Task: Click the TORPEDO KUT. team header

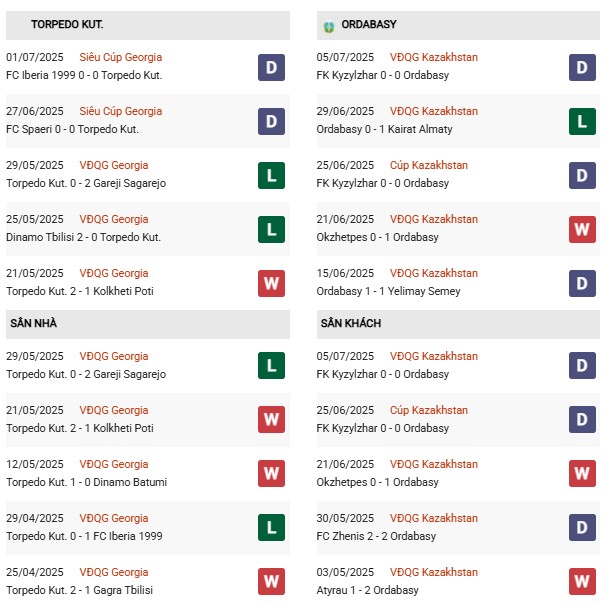Action: (67, 24)
